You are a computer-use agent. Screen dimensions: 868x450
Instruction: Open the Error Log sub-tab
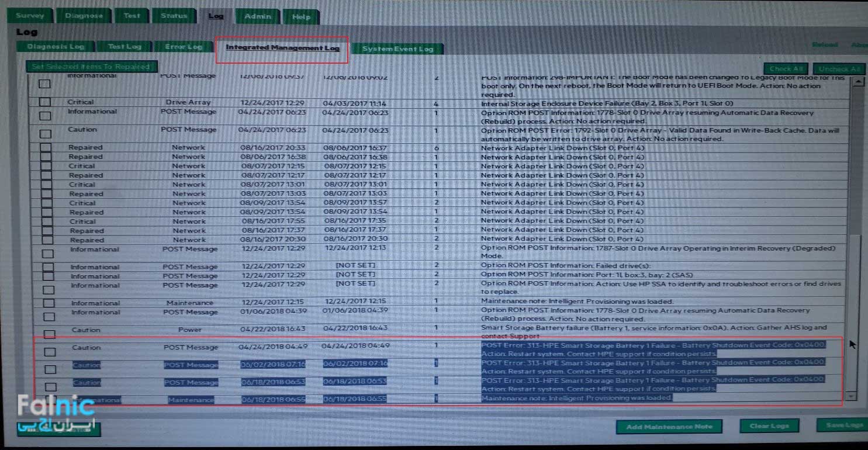[x=183, y=47]
